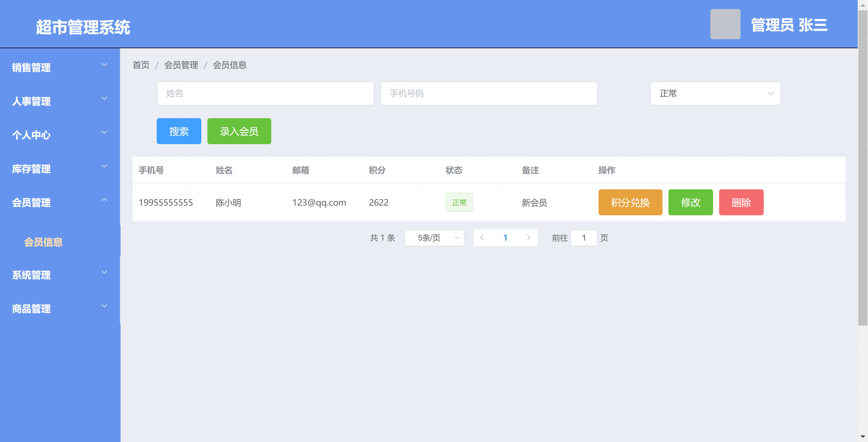Click the admin avatar image
This screenshot has width=868, height=442.
point(725,24)
